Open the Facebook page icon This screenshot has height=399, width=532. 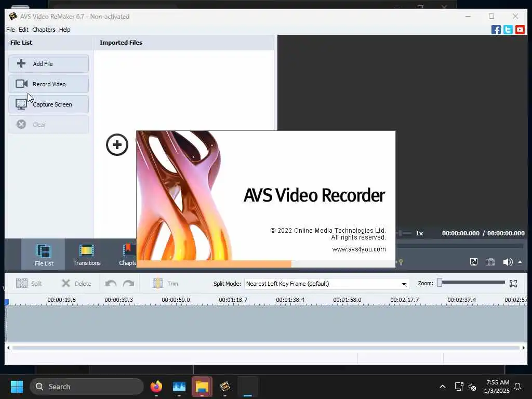coord(496,30)
